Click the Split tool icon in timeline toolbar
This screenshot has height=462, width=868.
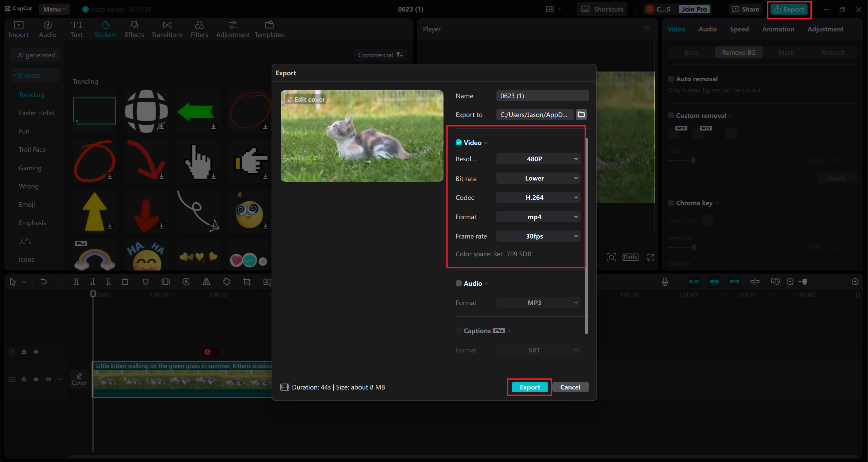(x=76, y=282)
